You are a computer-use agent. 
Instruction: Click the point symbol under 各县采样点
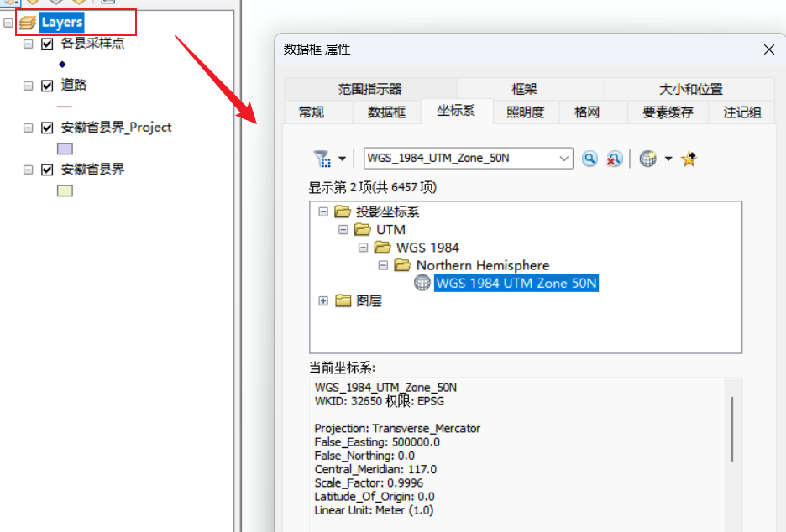click(x=62, y=64)
